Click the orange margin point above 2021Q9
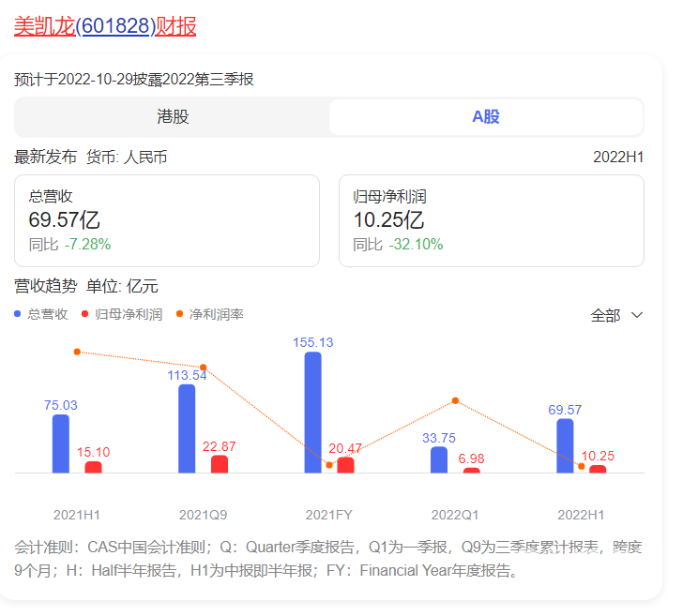 point(203,368)
